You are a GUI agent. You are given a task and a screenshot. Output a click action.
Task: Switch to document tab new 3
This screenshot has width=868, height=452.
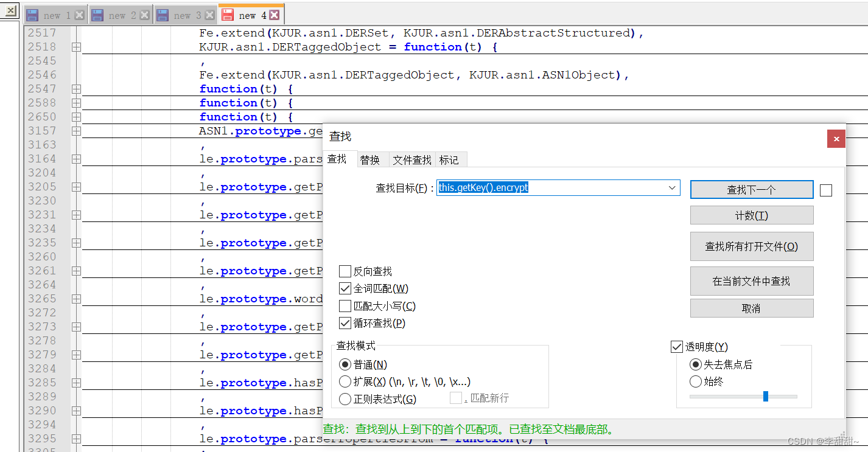tap(186, 15)
